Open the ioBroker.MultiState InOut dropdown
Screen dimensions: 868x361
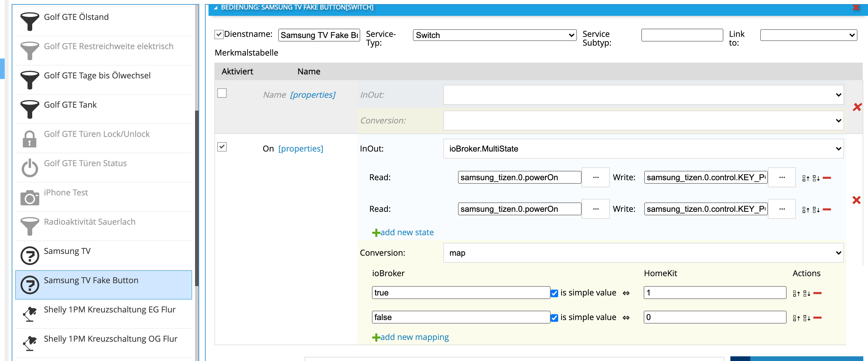(643, 149)
